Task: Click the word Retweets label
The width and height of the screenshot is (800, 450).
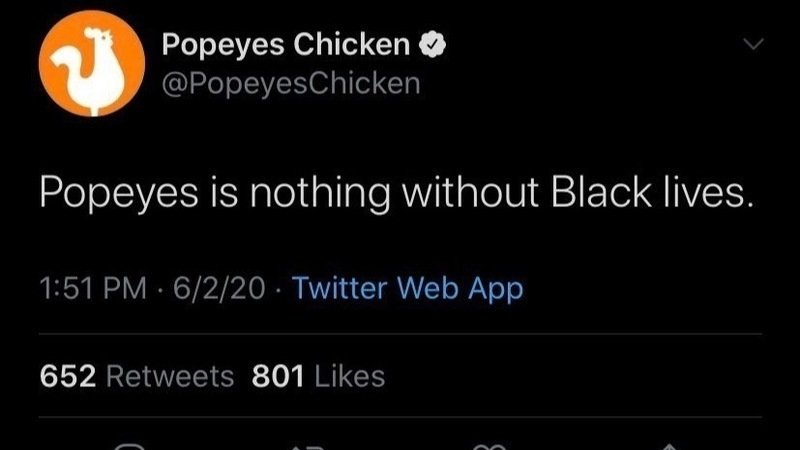Action: tap(170, 377)
